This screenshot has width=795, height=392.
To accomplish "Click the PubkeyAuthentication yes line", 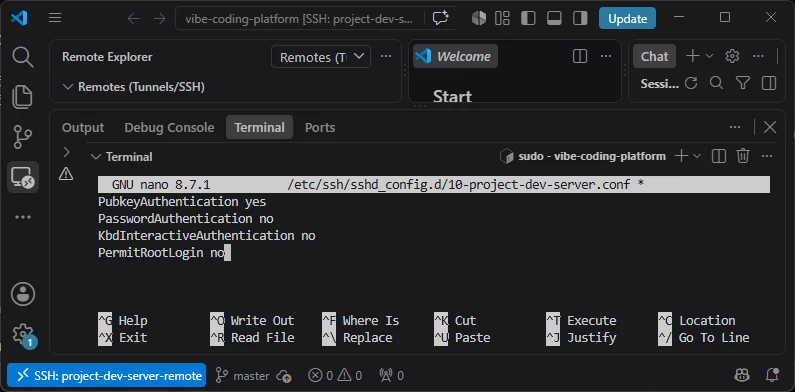I will click(182, 202).
